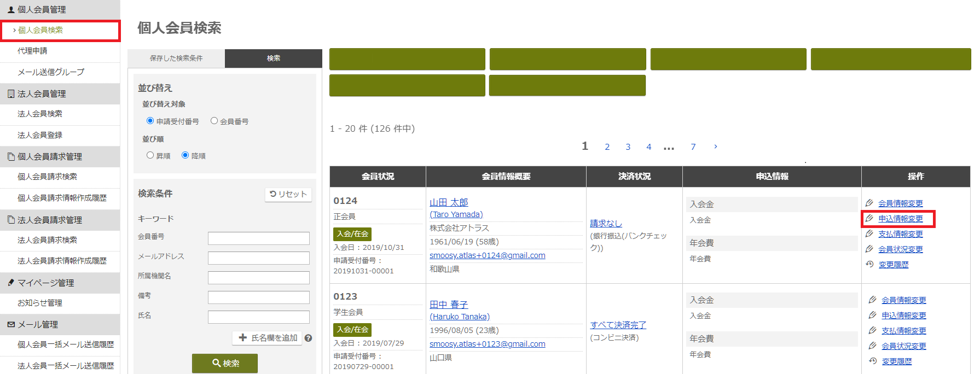Open 法人会員請求検索 menu item
The width and height of the screenshot is (980, 374).
(x=47, y=240)
